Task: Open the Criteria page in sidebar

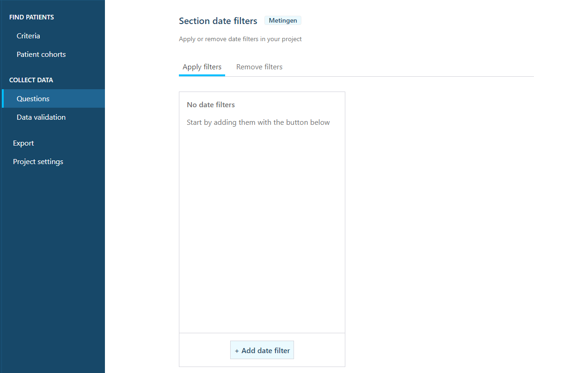Action: tap(28, 36)
